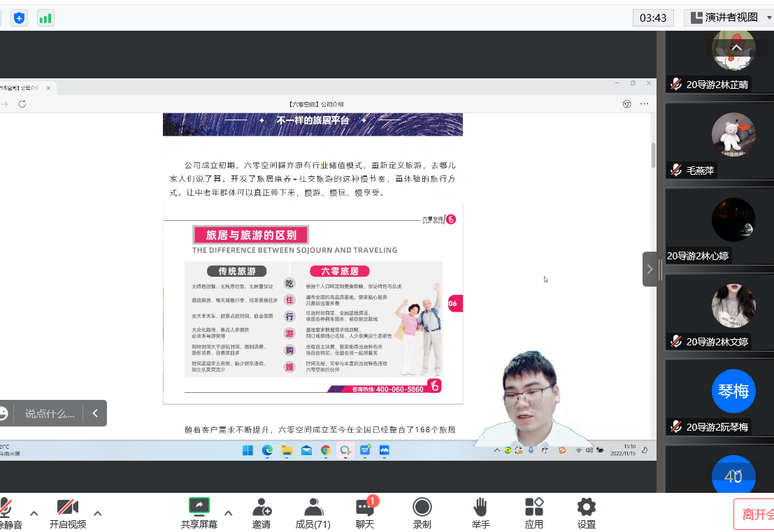Collapse the participant video sidebar arrow
Screen dimensions: 774x532
tap(650, 269)
